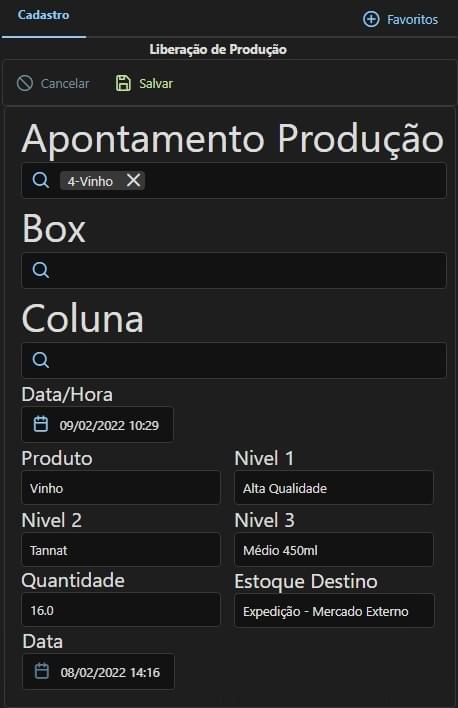Click the Salvar button label
The height and width of the screenshot is (708, 458).
tap(156, 84)
